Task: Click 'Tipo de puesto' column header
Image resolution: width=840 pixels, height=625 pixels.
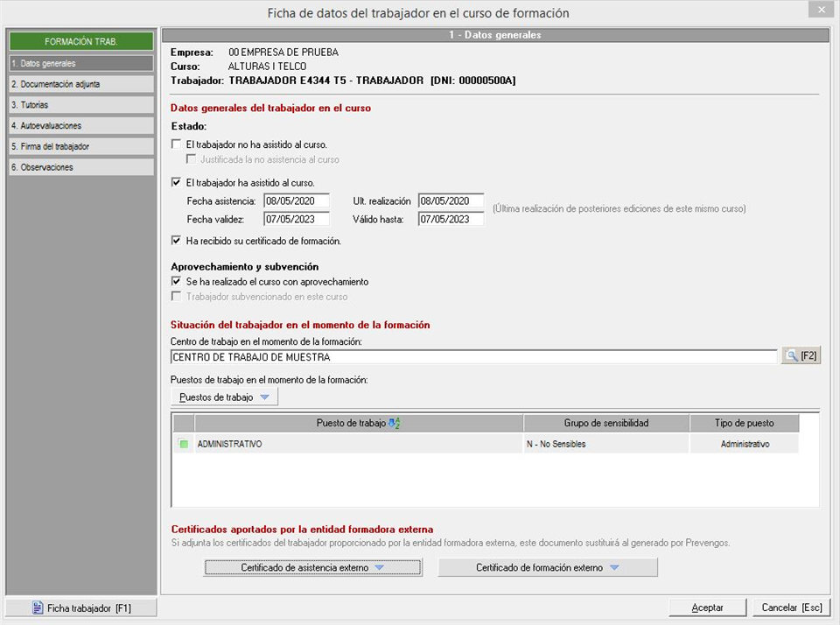Action: 744,423
